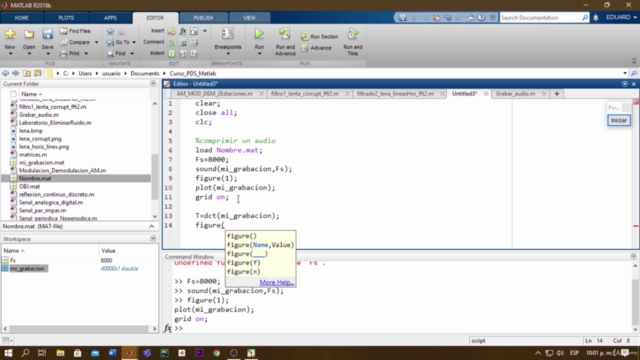Click the Compare files button

point(75,42)
